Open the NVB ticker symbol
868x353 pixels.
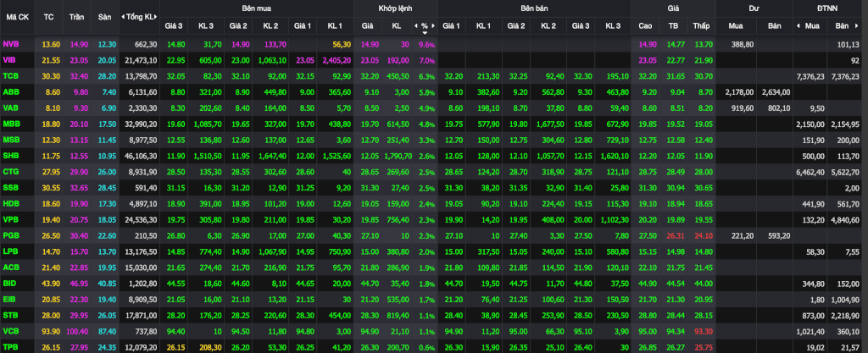point(10,44)
